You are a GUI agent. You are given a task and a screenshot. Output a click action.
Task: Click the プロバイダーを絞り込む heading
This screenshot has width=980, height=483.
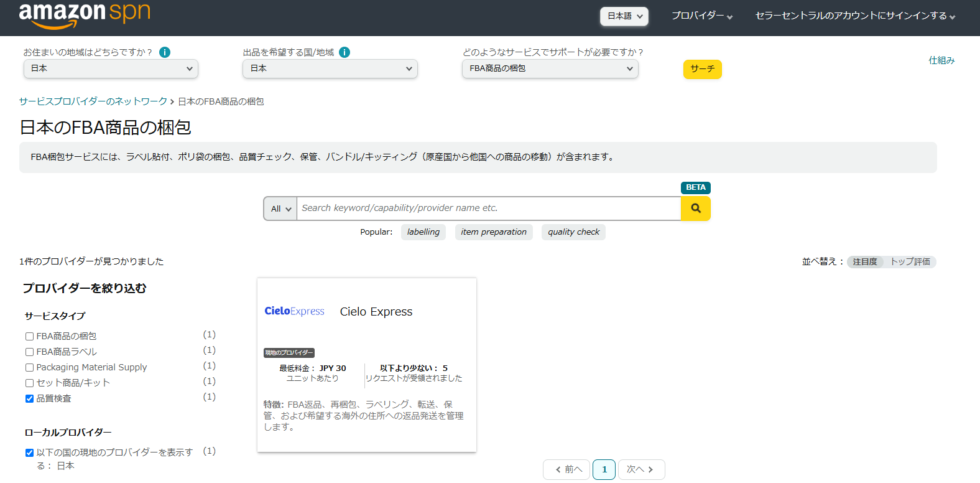click(85, 288)
